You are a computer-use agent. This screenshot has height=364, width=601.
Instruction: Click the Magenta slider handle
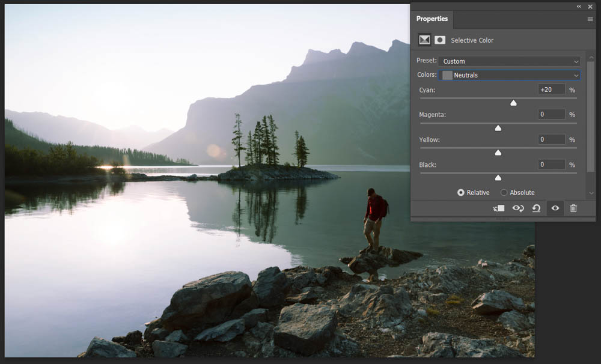coord(498,128)
